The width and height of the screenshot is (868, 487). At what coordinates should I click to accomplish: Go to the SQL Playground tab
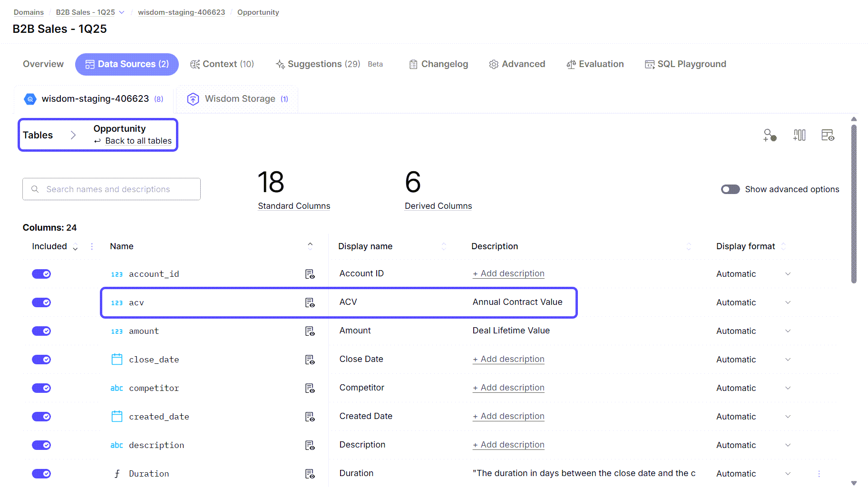(685, 64)
